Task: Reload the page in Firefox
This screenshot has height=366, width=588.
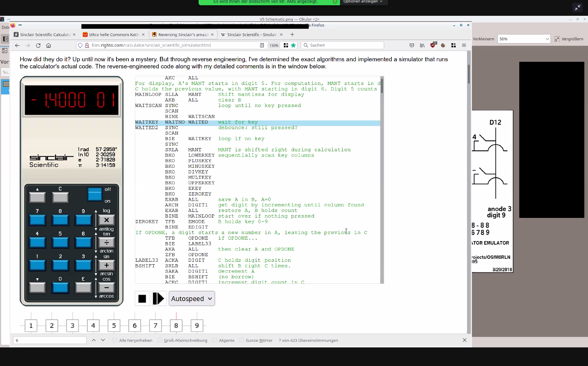Action: coord(38,45)
